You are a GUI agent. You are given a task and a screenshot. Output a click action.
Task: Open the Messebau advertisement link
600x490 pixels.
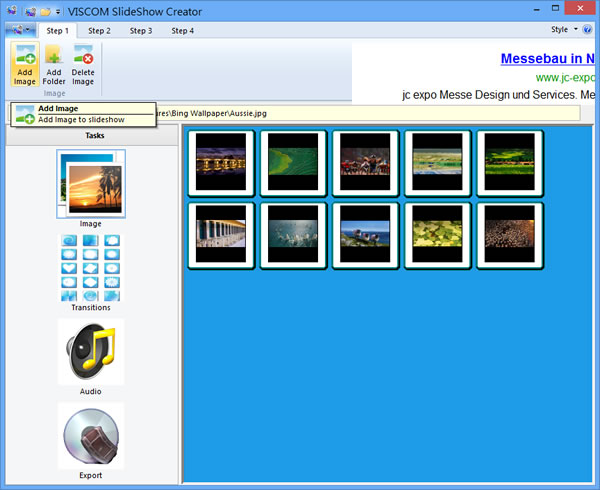(548, 58)
